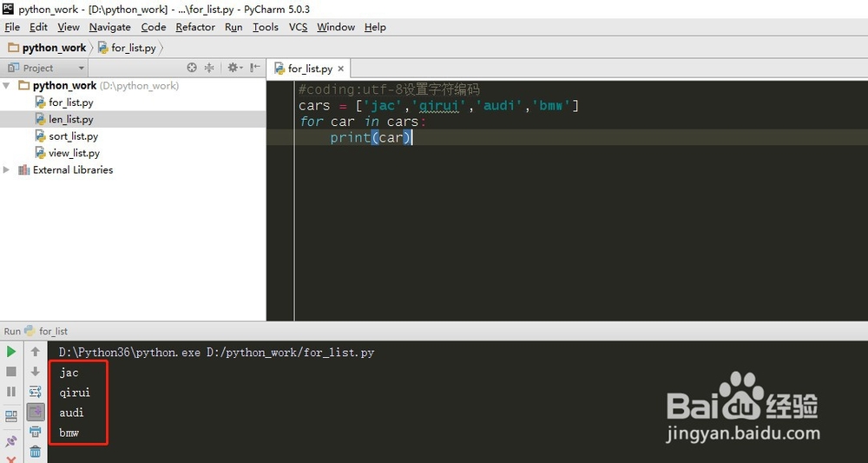868x463 pixels.
Task: Click the print(car) line in the editor
Action: pos(371,137)
